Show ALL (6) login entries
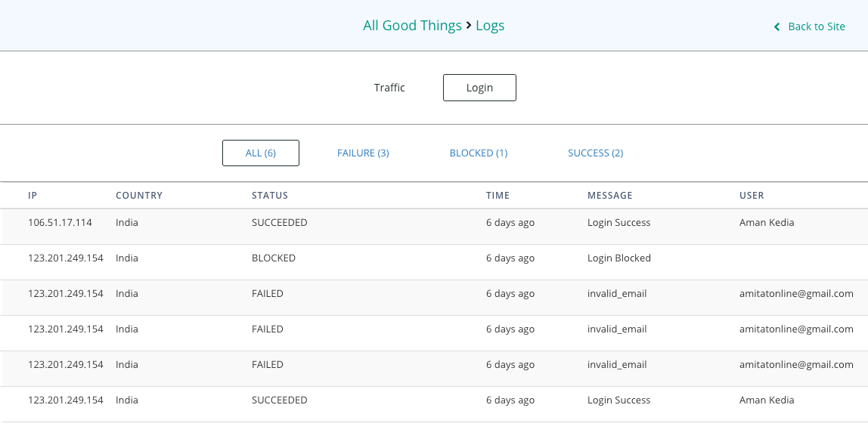Viewport: 868px width, 442px height. (x=261, y=153)
